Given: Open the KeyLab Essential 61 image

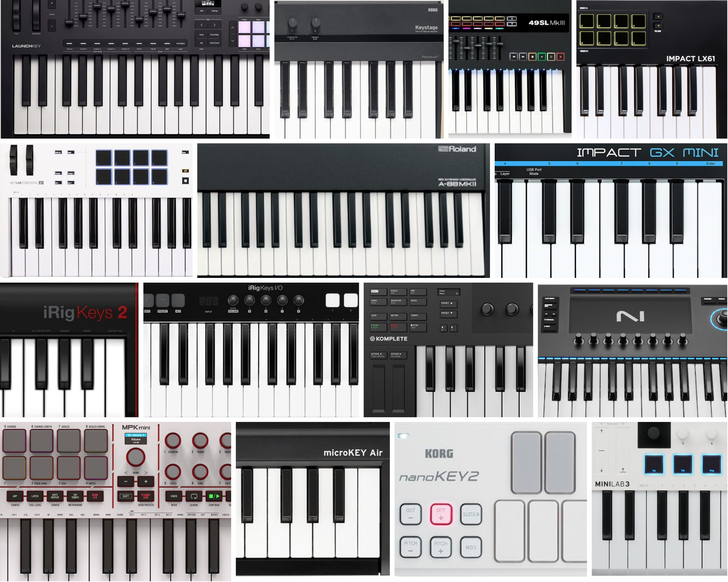Looking at the screenshot, I should click(x=96, y=210).
